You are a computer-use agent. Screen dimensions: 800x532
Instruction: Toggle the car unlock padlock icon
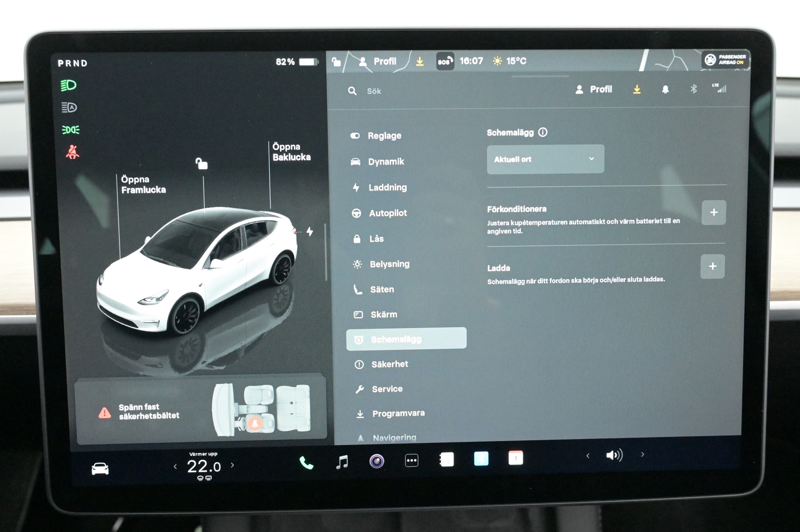pyautogui.click(x=201, y=163)
